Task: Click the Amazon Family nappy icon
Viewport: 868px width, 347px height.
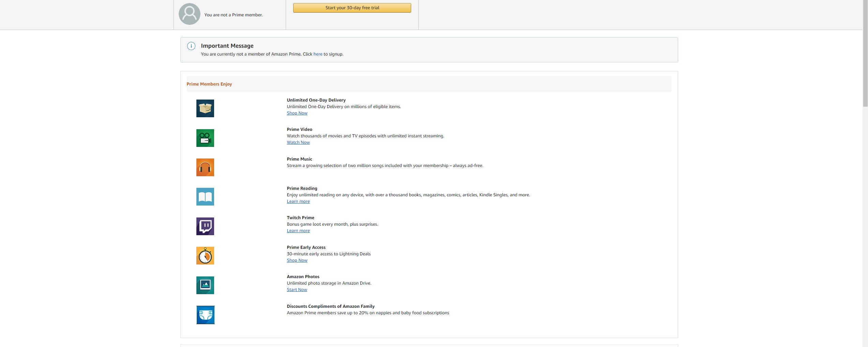Action: pos(205,315)
